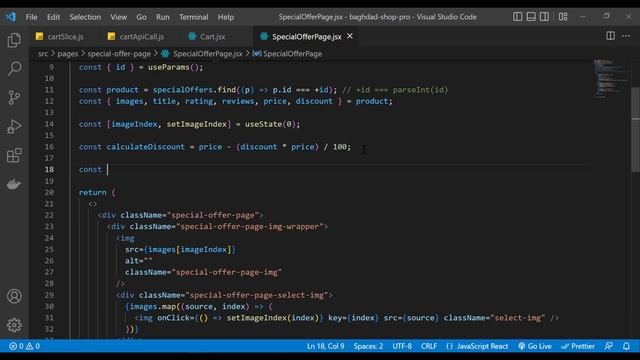Change indentation via Spaces: 2
640x360 pixels.
click(368, 346)
